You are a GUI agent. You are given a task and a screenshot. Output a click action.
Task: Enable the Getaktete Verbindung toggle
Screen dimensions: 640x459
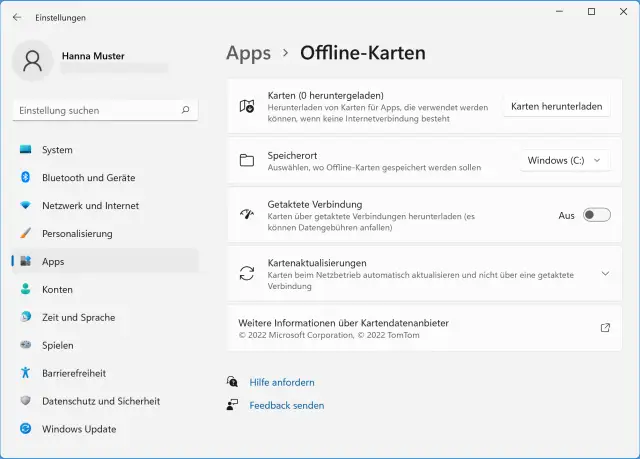coord(596,215)
